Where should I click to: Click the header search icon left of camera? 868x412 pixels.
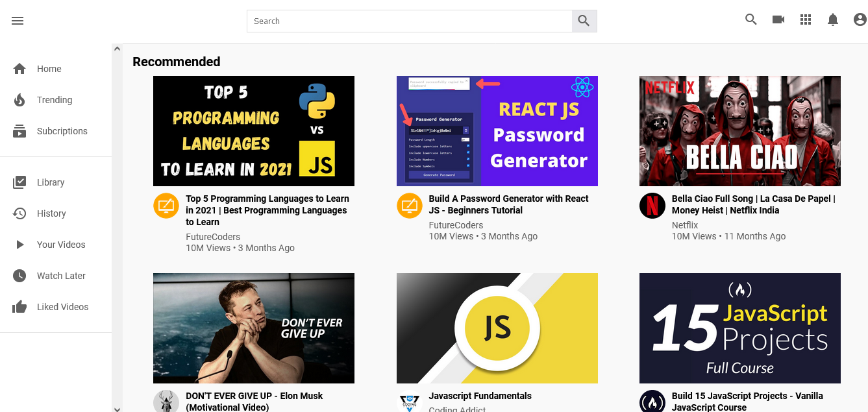click(751, 19)
